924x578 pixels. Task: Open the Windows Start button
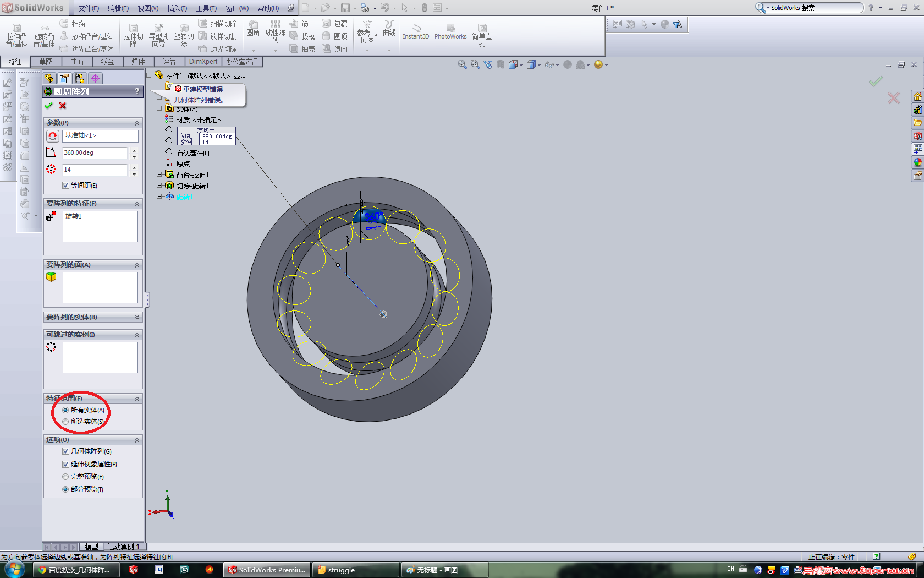pyautogui.click(x=14, y=570)
